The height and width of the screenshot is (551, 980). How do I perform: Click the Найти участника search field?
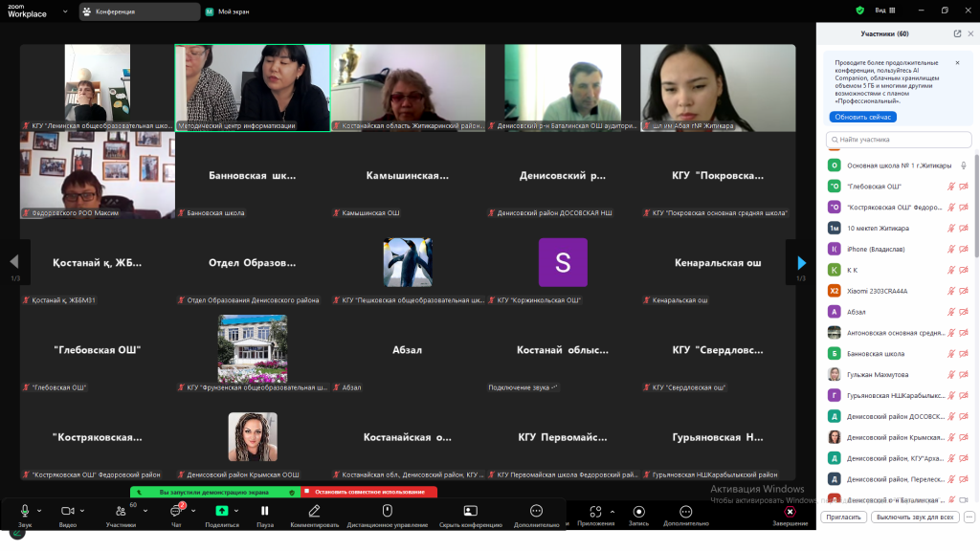click(899, 140)
